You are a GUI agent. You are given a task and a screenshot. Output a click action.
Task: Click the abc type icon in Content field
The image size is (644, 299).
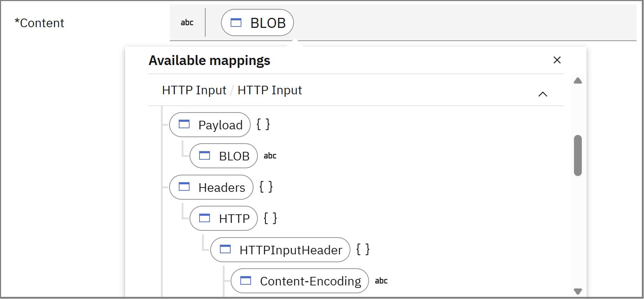pos(187,23)
